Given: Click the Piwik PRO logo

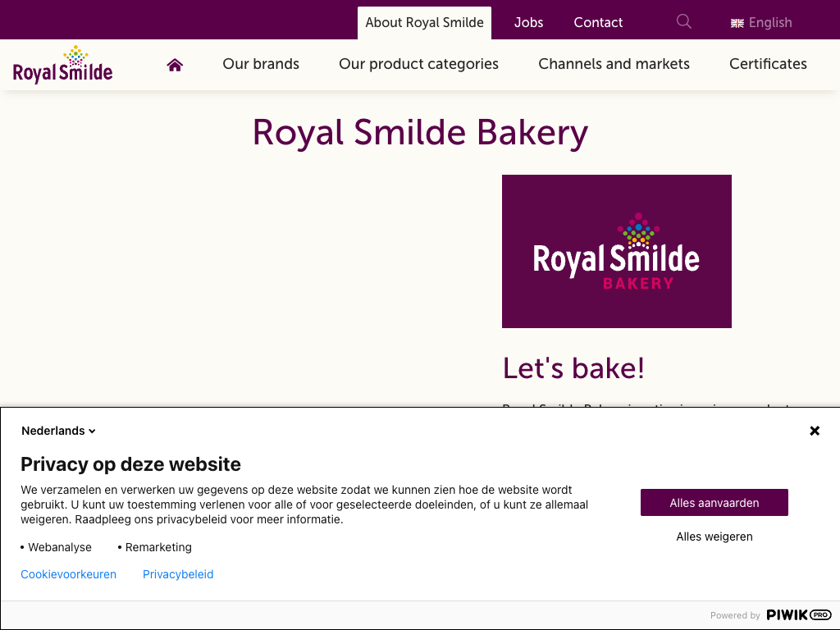Looking at the screenshot, I should click(x=799, y=615).
